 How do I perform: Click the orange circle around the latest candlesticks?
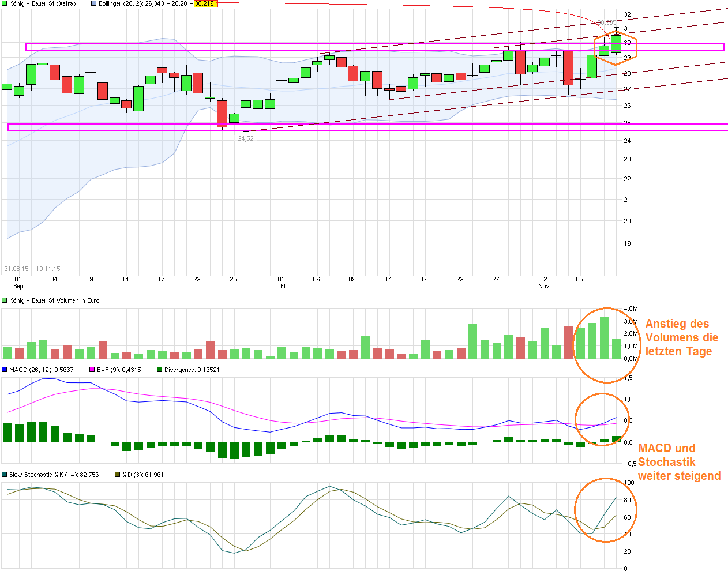(616, 47)
